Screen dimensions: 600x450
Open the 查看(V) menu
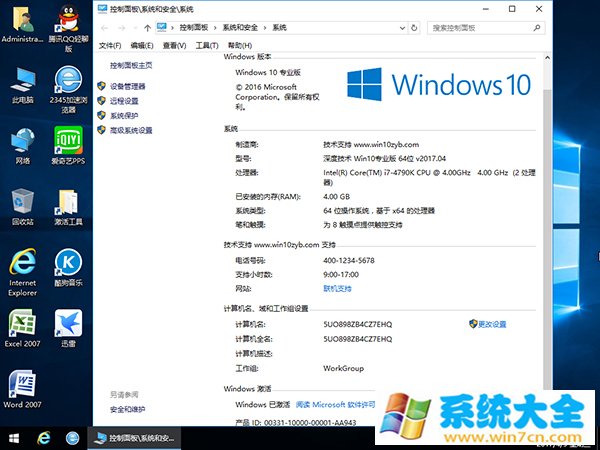click(174, 46)
